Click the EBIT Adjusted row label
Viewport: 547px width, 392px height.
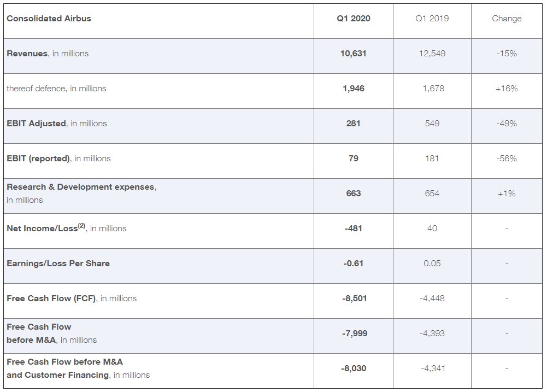click(56, 123)
